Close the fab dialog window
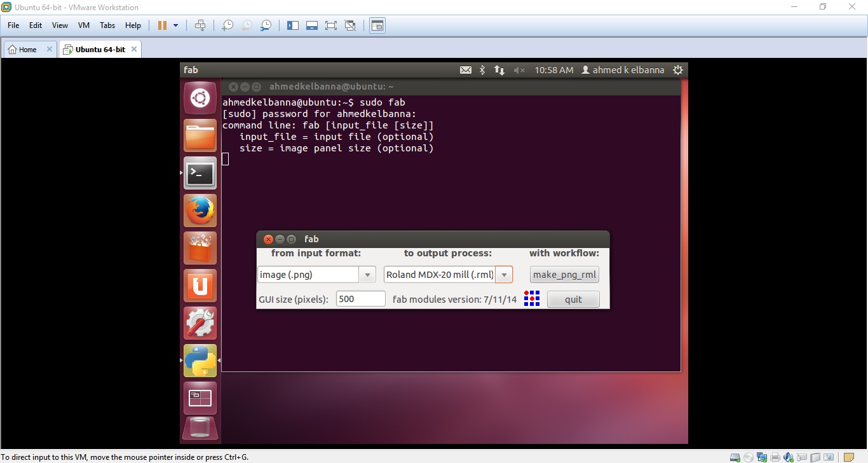Screen dimensions: 868x463 click(x=268, y=239)
